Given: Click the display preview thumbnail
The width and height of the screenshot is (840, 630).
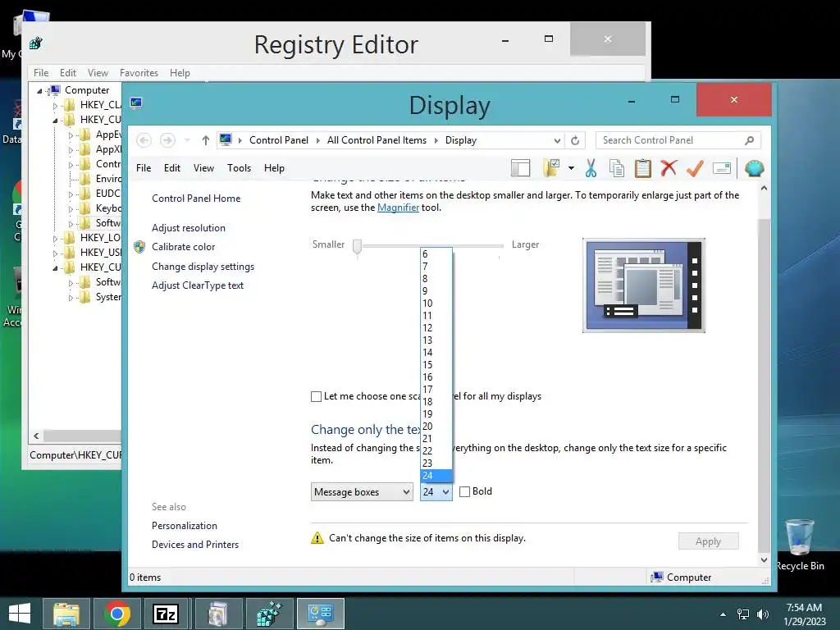Looking at the screenshot, I should [x=644, y=285].
